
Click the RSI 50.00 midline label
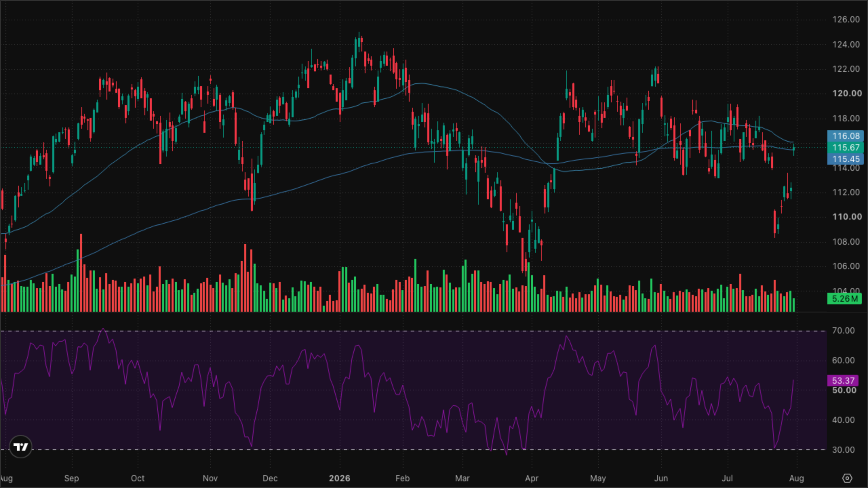pos(844,390)
